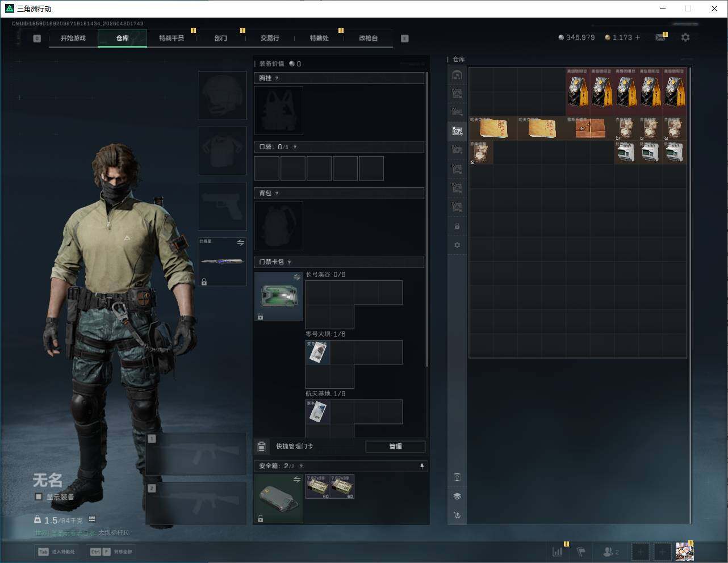Select the safe box container item

pyautogui.click(x=279, y=499)
